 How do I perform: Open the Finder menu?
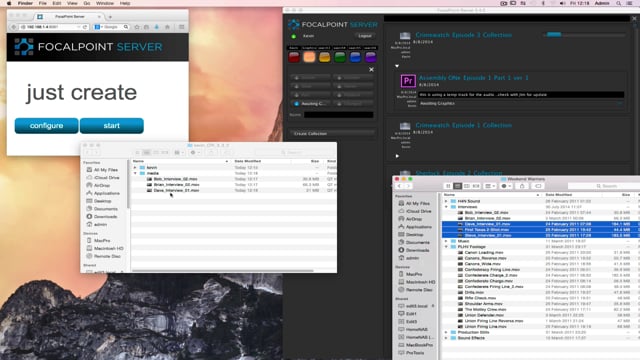25,3
